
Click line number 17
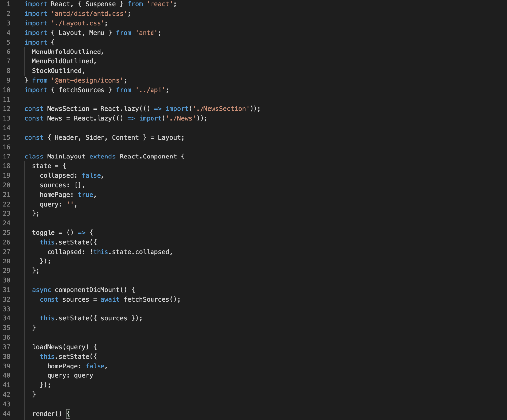coord(7,156)
